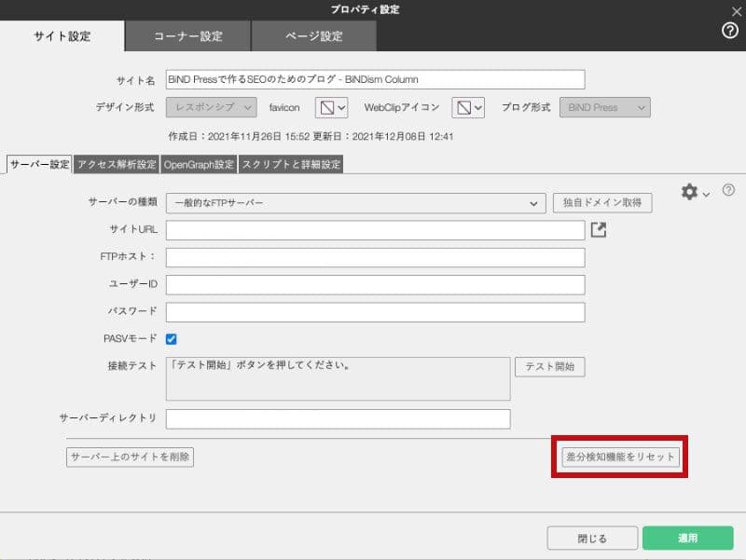The height and width of the screenshot is (560, 746).
Task: Select the WebClip icon image box
Action: tap(468, 107)
